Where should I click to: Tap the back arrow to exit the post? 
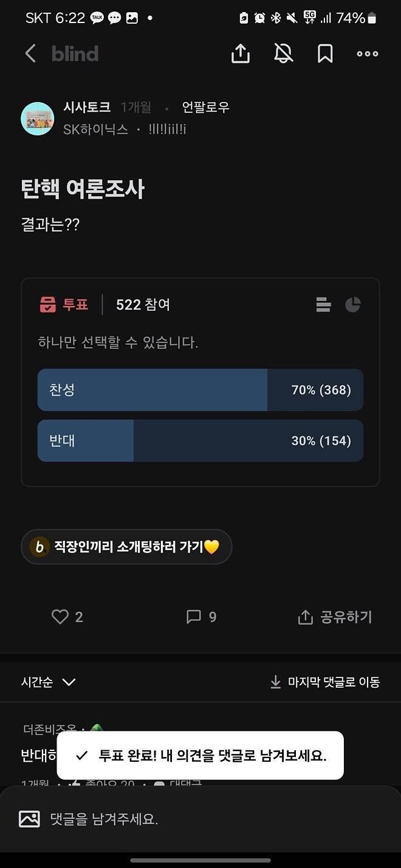tap(30, 53)
